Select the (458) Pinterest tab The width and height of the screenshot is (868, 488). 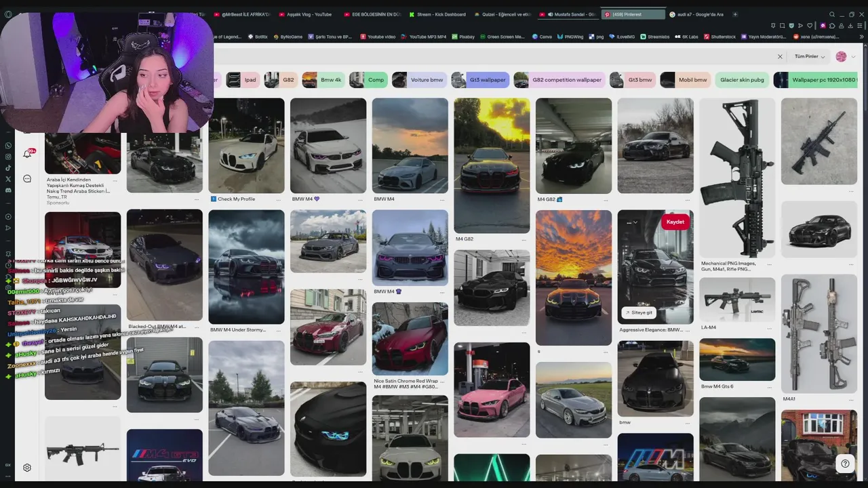pyautogui.click(x=632, y=14)
